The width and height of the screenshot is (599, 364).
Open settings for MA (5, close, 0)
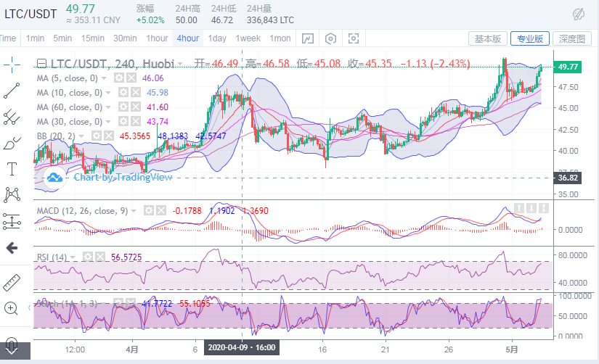tap(121, 78)
